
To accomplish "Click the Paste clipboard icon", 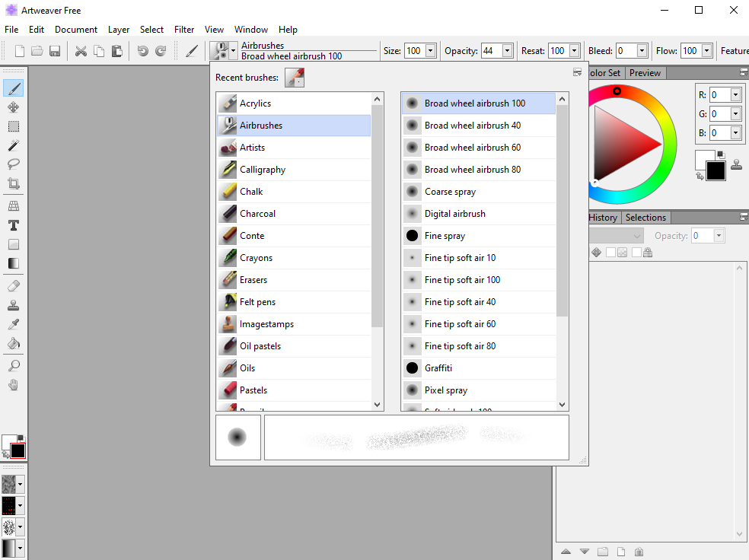I will click(116, 51).
